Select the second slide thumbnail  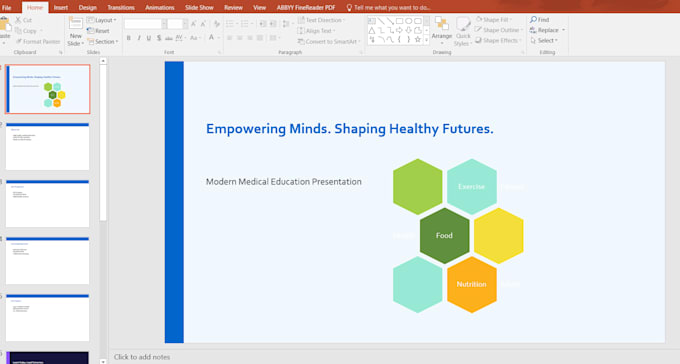pos(47,146)
